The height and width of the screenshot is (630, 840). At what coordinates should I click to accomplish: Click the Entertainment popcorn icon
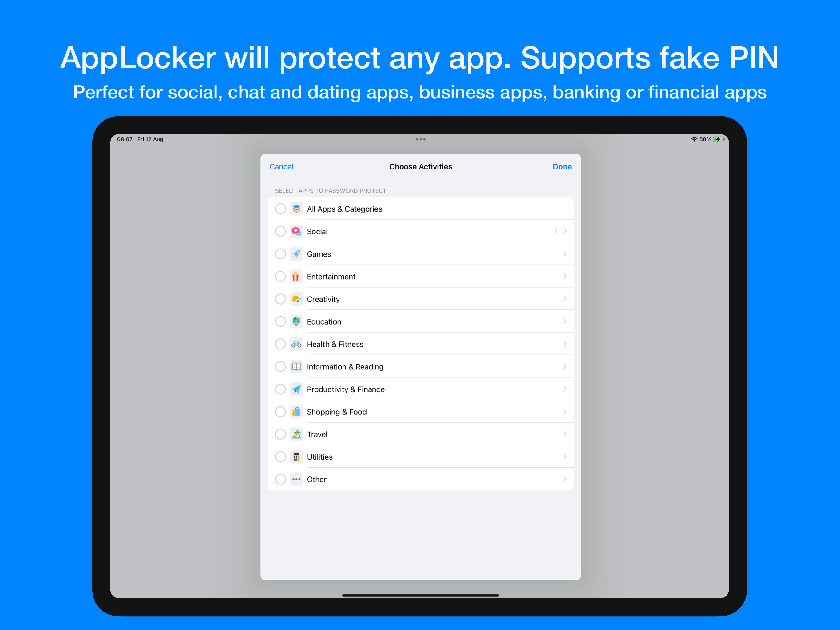[x=296, y=276]
